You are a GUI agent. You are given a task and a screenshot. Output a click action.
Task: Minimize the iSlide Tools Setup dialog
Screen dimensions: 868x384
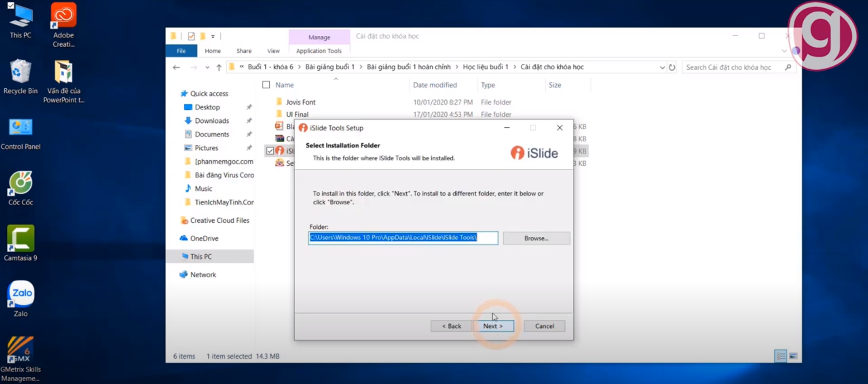point(507,128)
